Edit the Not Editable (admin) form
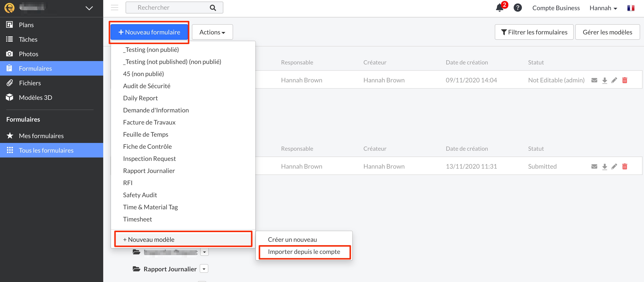 coord(614,80)
